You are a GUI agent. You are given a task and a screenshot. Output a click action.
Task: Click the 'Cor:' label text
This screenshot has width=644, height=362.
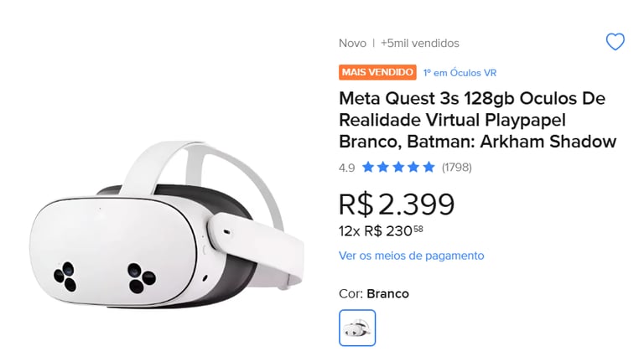click(x=351, y=294)
